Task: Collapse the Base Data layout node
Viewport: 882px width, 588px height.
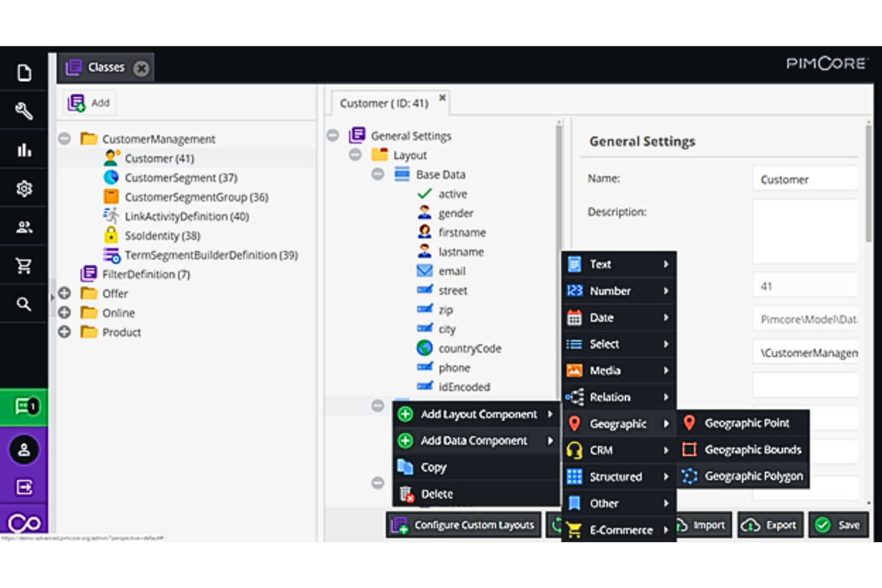Action: (378, 174)
